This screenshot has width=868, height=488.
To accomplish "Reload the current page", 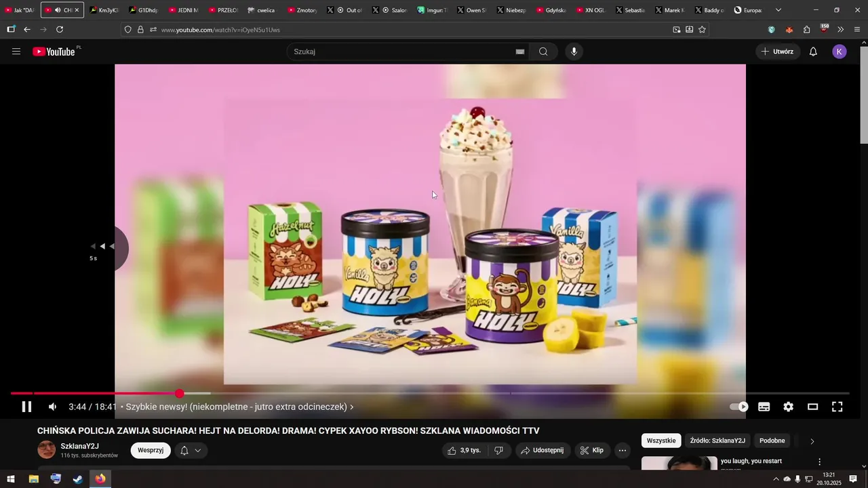I will click(60, 30).
